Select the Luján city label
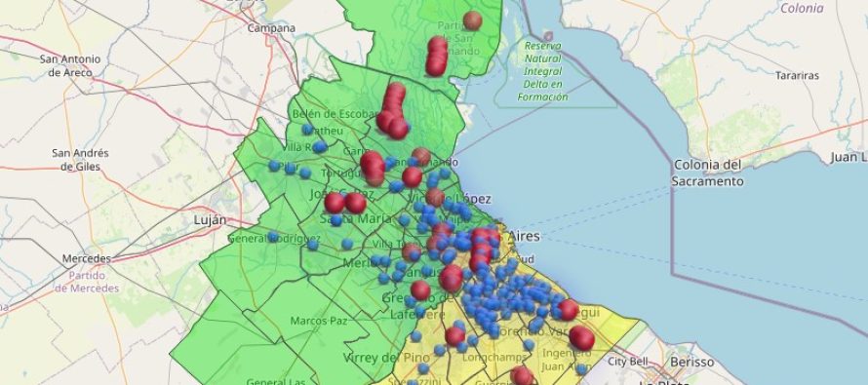This screenshot has width=868, height=385. pyautogui.click(x=210, y=219)
